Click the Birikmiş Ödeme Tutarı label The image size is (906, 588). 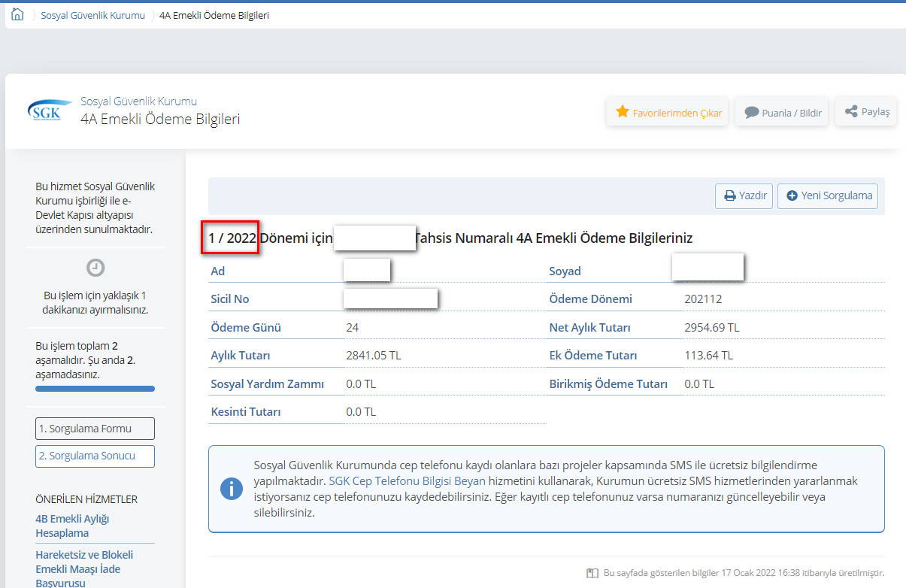608,384
